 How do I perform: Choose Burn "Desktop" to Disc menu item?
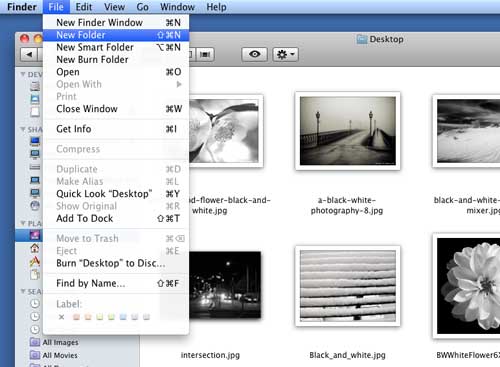tap(116, 263)
